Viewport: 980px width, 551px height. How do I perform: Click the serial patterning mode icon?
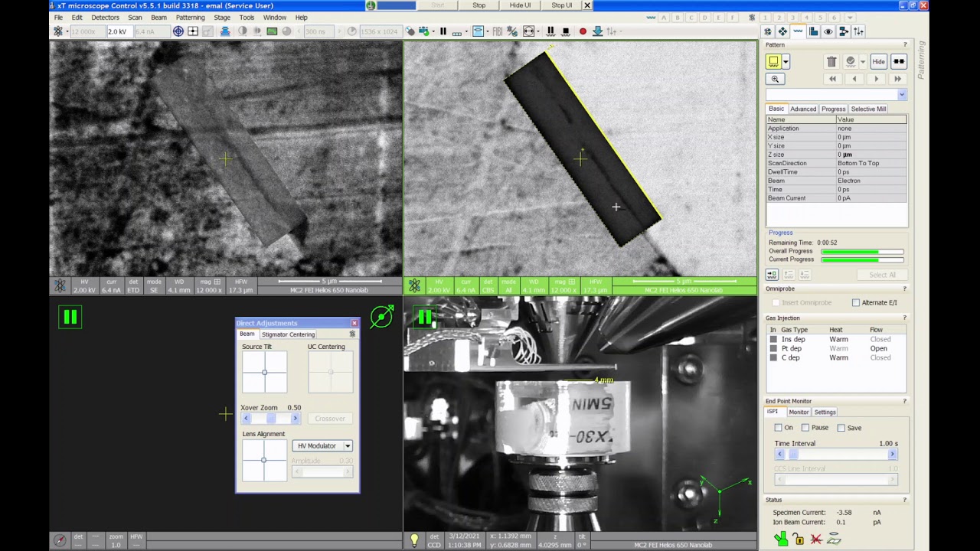pyautogui.click(x=899, y=61)
